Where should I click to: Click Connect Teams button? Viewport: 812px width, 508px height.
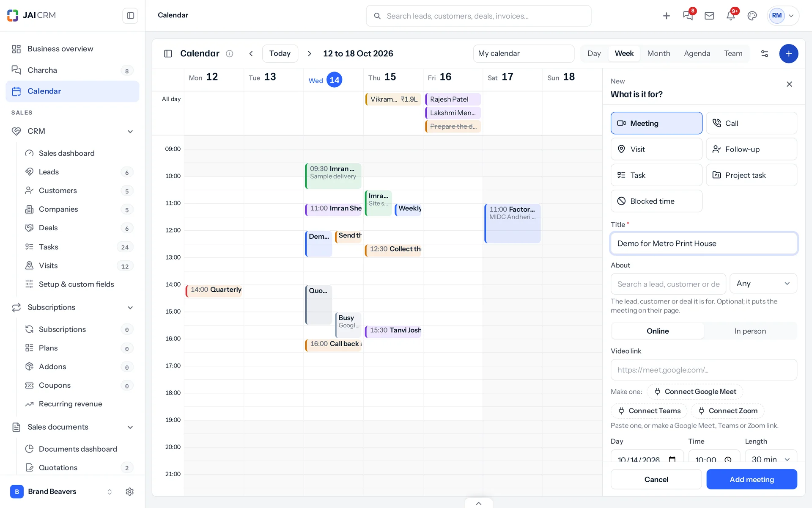click(x=649, y=411)
